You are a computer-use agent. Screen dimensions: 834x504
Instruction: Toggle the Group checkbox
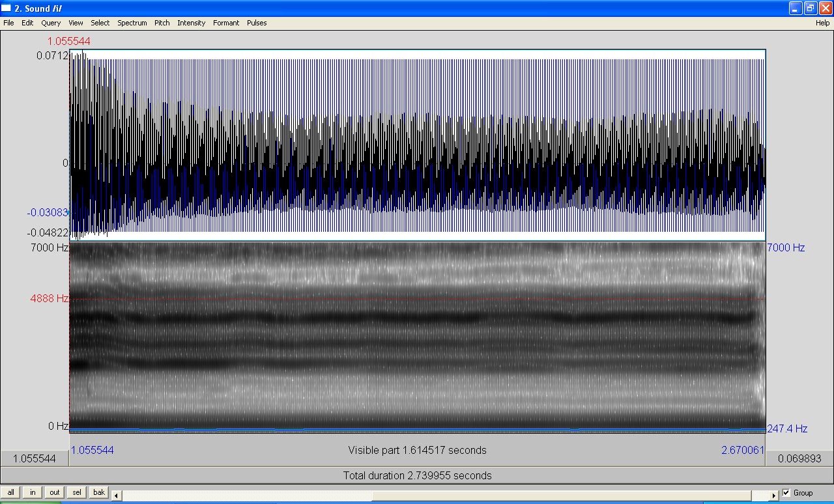[x=786, y=493]
